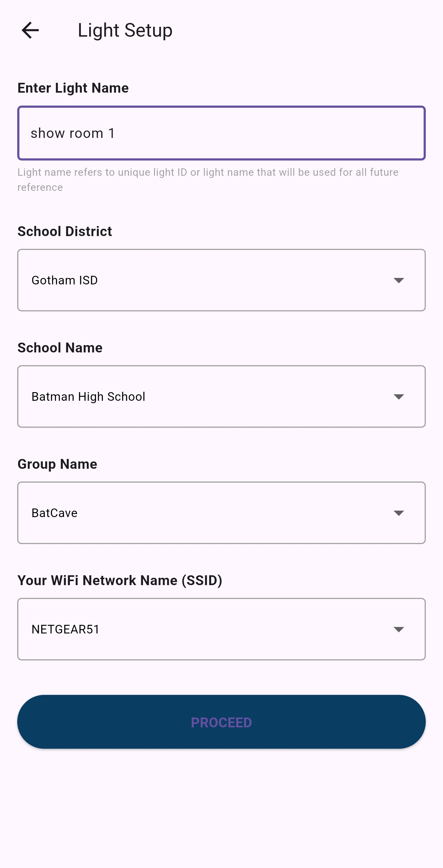Click the Light Setup page title

[125, 30]
